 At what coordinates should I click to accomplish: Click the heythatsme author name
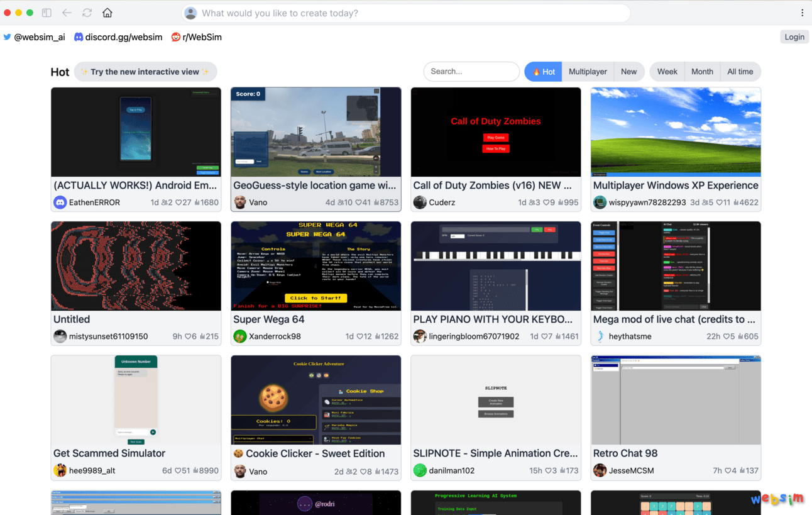(x=630, y=336)
